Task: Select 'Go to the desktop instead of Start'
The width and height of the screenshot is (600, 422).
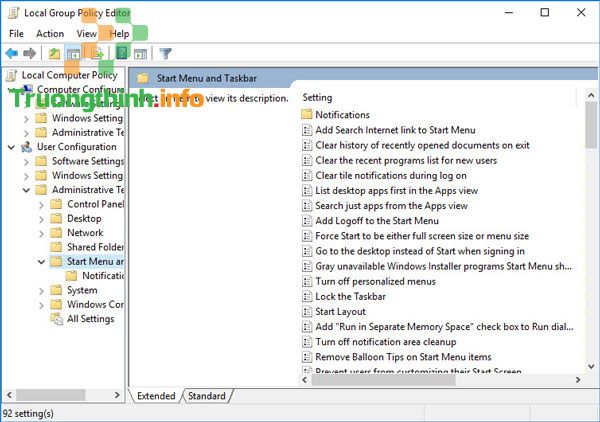Action: [420, 251]
